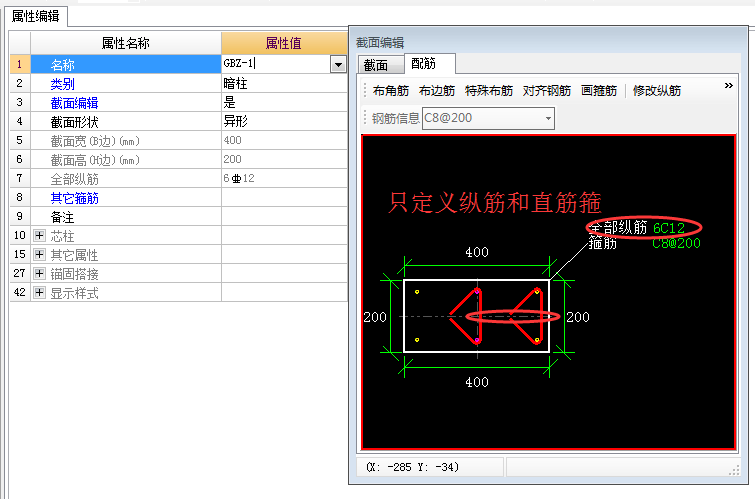Choose the 布角筋 tool
The image size is (755, 499).
391,91
